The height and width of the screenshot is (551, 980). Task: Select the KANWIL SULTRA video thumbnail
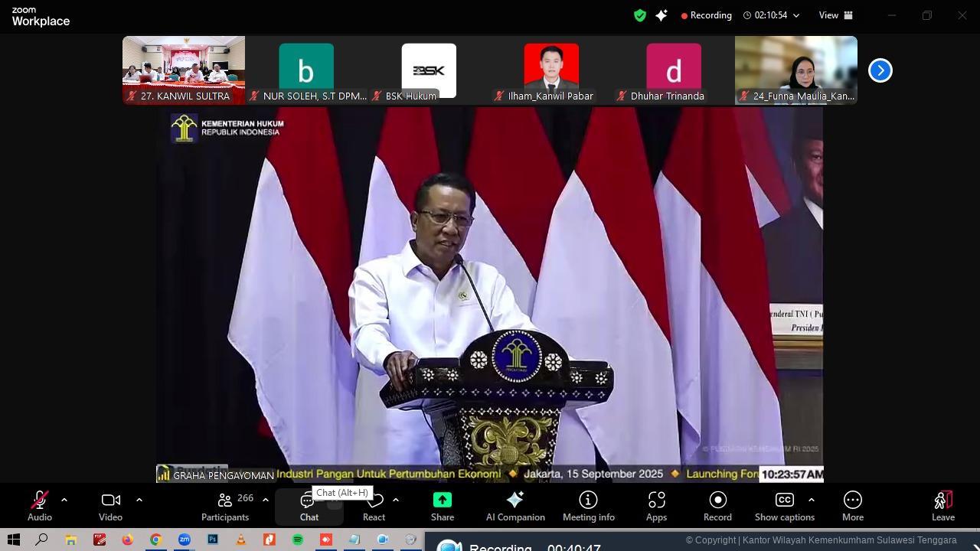183,70
